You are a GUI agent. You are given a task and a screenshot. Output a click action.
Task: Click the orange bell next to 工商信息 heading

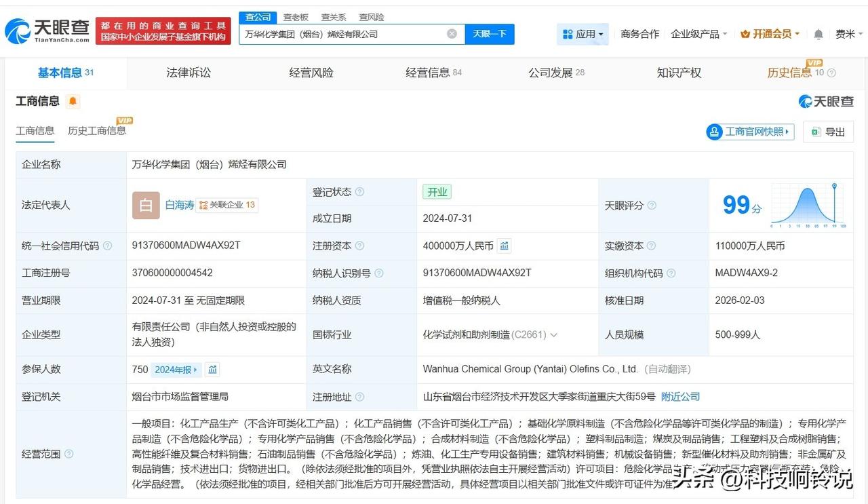[73, 102]
